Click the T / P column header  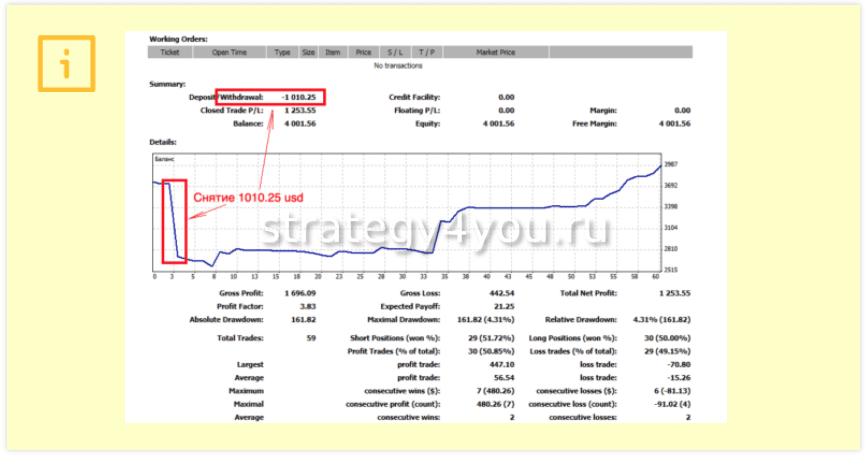pos(427,52)
